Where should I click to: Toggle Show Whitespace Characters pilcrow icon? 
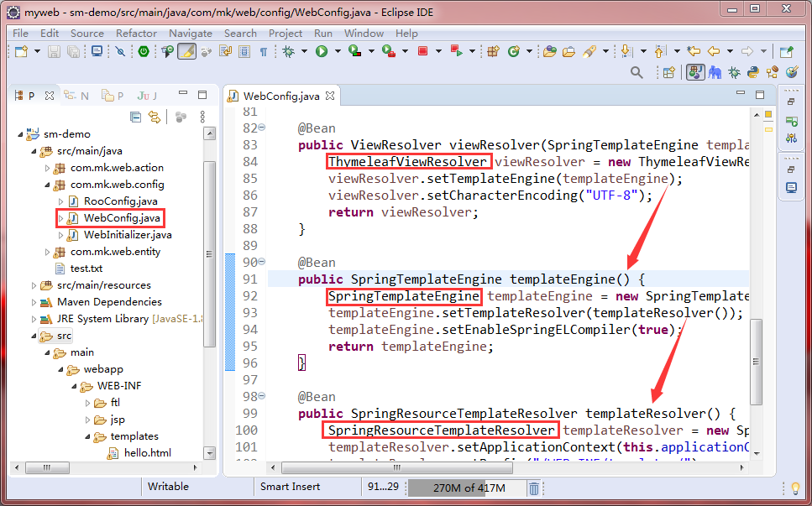[264, 52]
